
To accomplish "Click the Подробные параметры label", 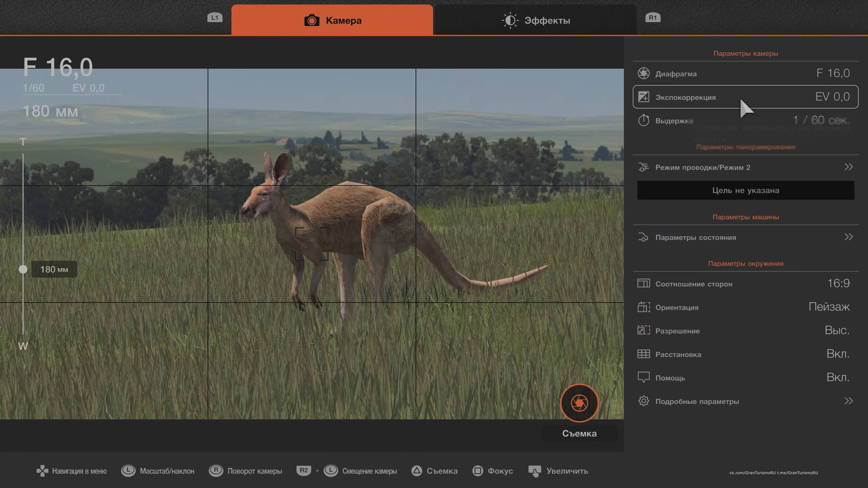I will [697, 401].
